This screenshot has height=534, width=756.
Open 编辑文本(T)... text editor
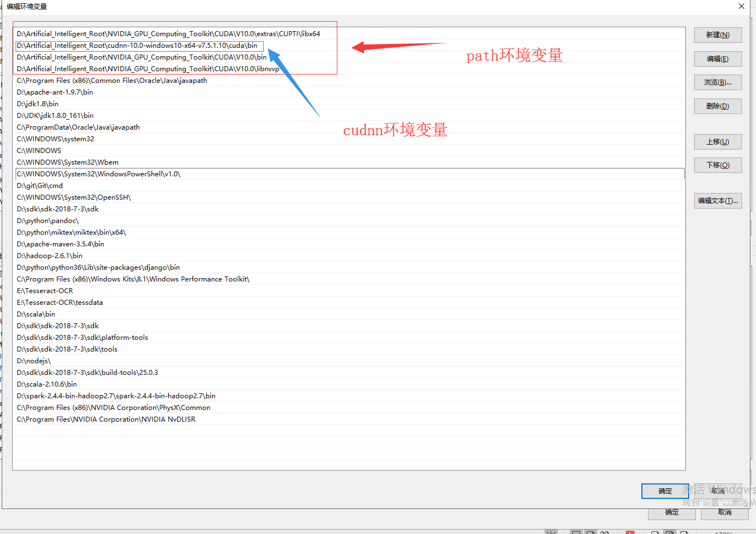(x=718, y=201)
